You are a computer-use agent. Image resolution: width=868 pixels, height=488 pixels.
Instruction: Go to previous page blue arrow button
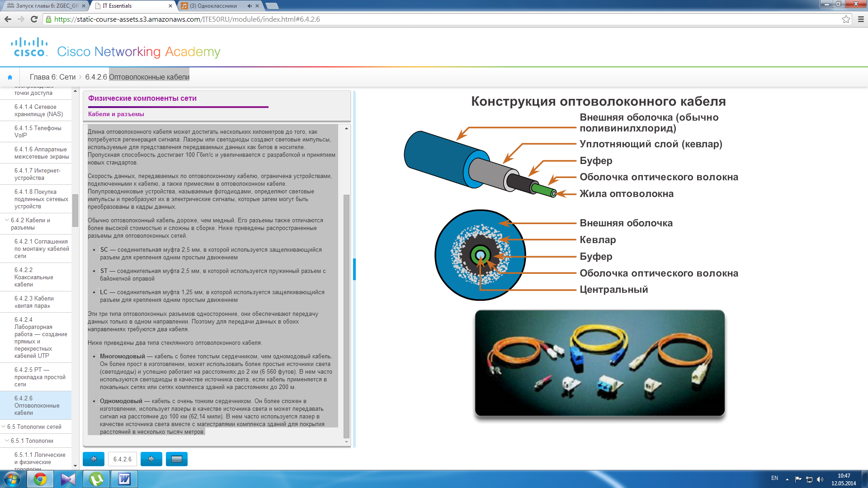click(x=94, y=459)
